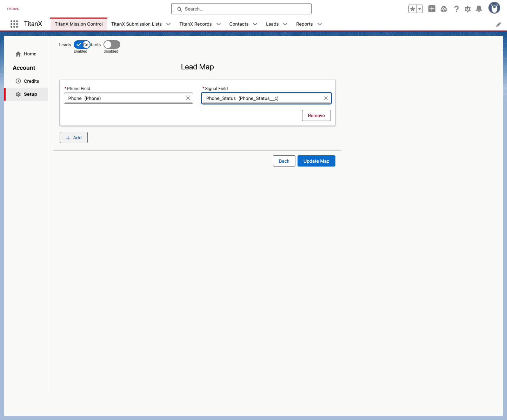Clear the Phone Field selection

(x=188, y=98)
